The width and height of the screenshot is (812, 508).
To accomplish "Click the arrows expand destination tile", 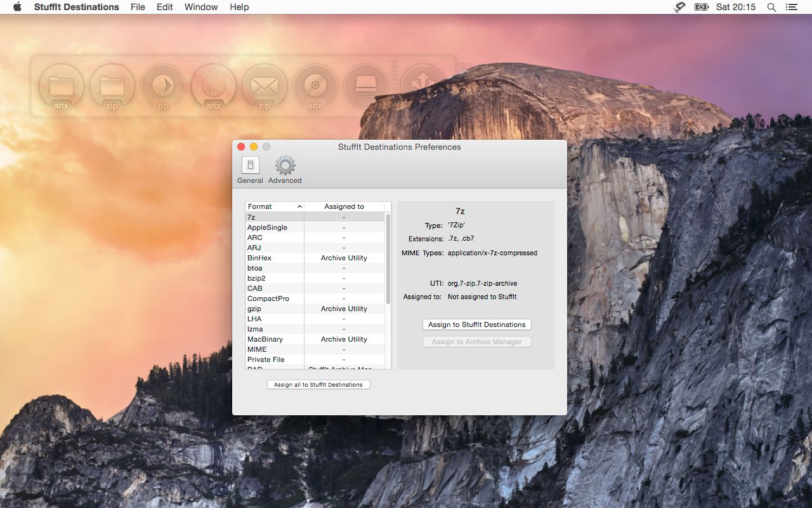I will click(x=422, y=86).
